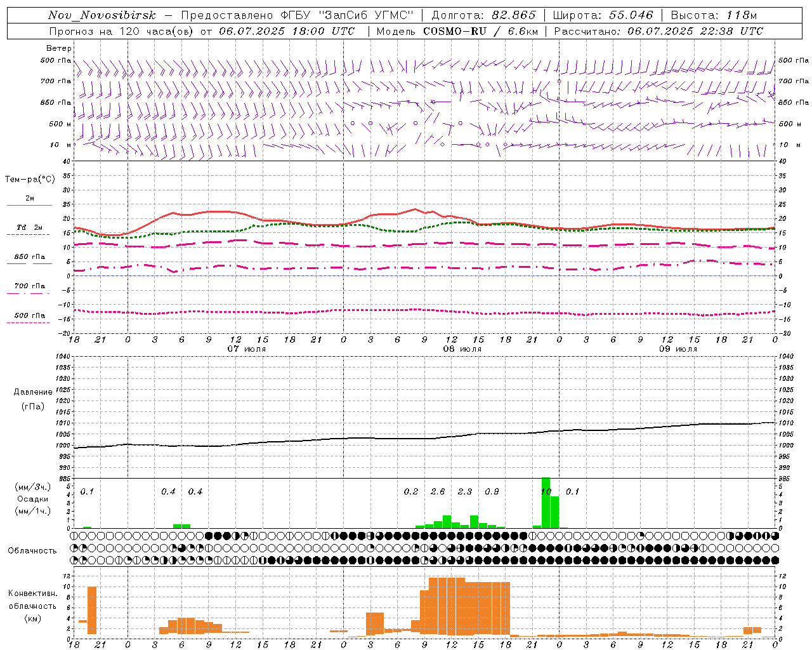
Task: Click the 'Осадки' precipitation panel label
Action: [33, 499]
